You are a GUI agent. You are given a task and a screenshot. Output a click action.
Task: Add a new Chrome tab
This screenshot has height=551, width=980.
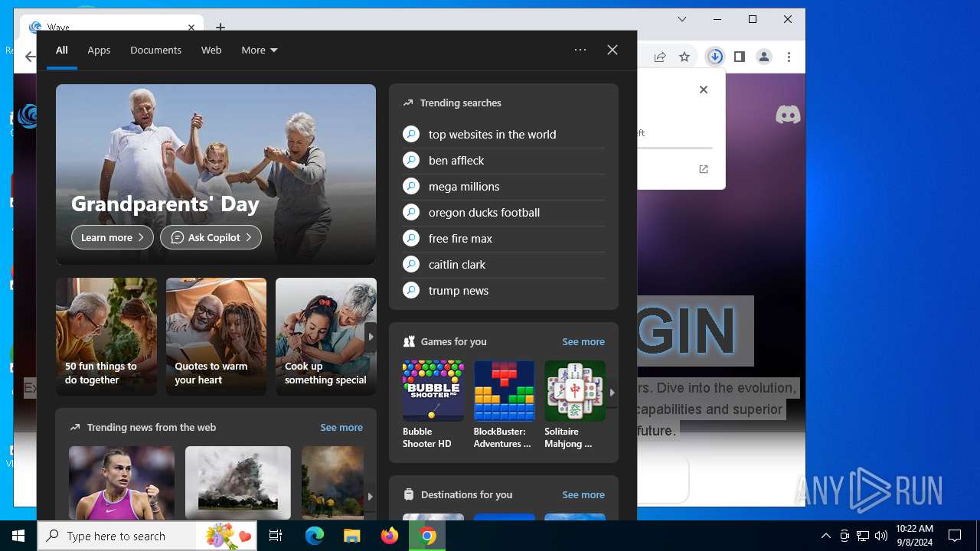[220, 27]
